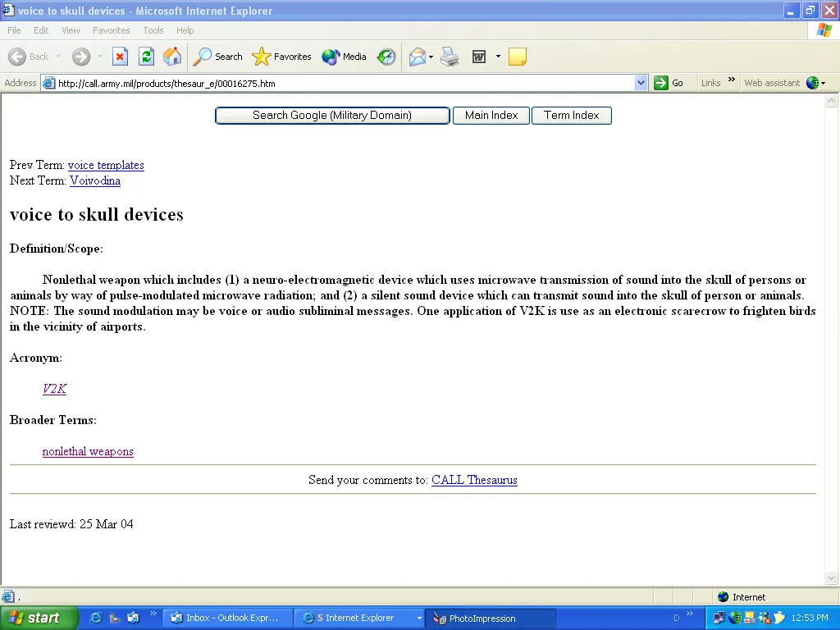Image resolution: width=840 pixels, height=630 pixels.
Task: Print the page with printer icon
Action: pos(450,57)
